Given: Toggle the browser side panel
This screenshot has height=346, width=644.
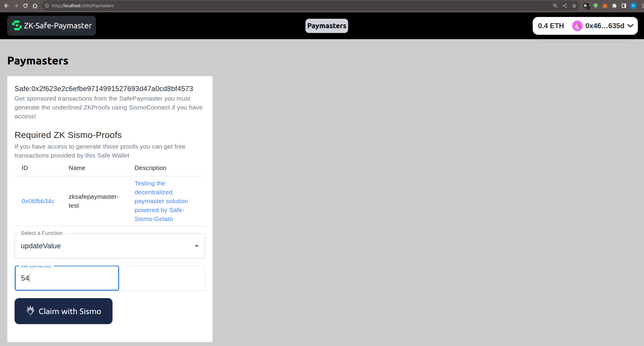Looking at the screenshot, I should pos(624,6).
